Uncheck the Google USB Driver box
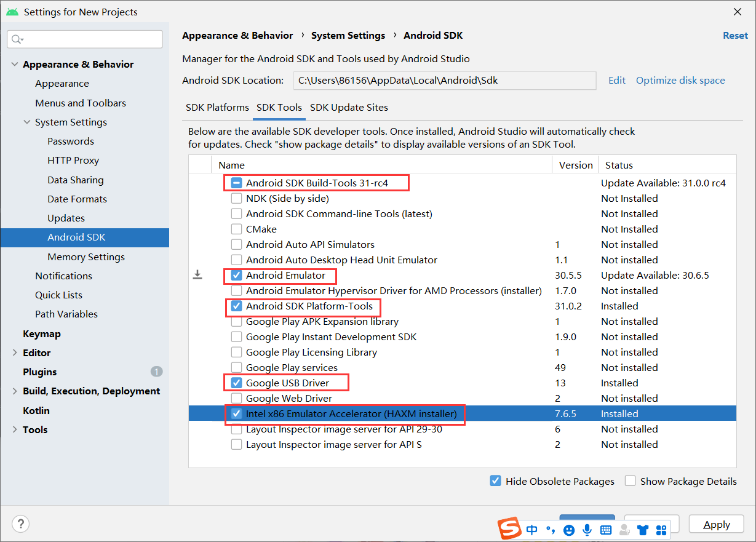This screenshot has height=542, width=756. [236, 383]
